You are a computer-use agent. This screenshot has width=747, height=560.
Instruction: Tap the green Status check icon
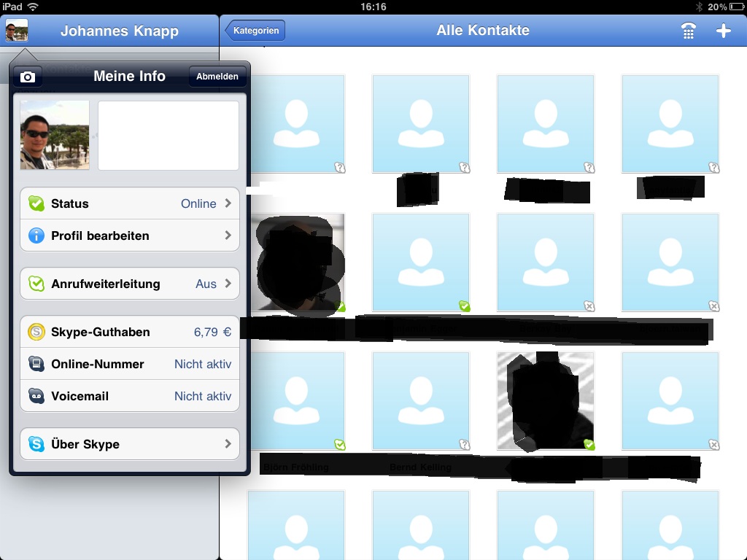36,203
